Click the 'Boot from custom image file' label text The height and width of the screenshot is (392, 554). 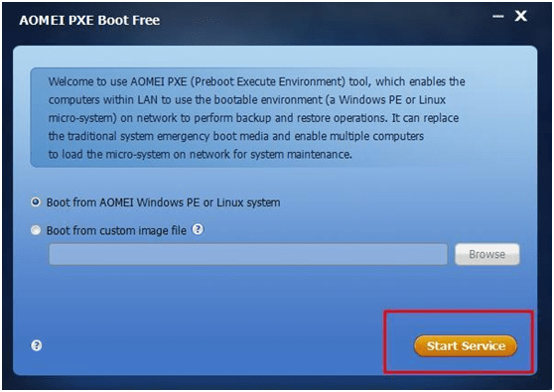pos(116,230)
